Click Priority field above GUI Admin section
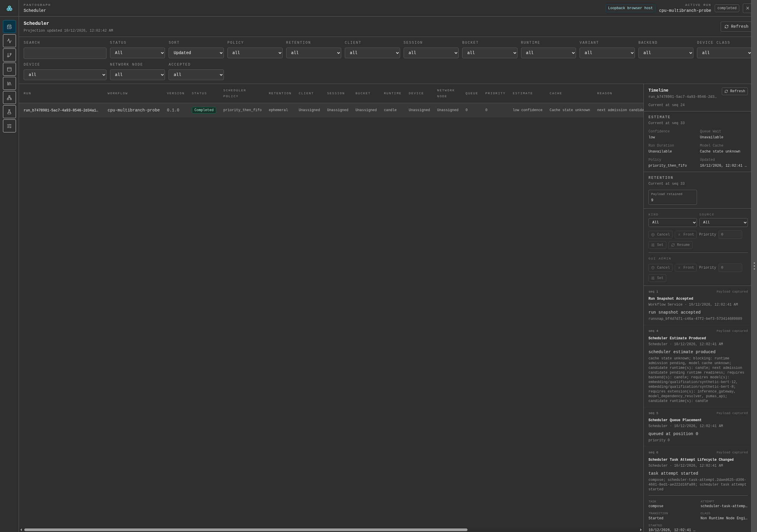Viewport: 757px width, 532px height. tap(730, 235)
